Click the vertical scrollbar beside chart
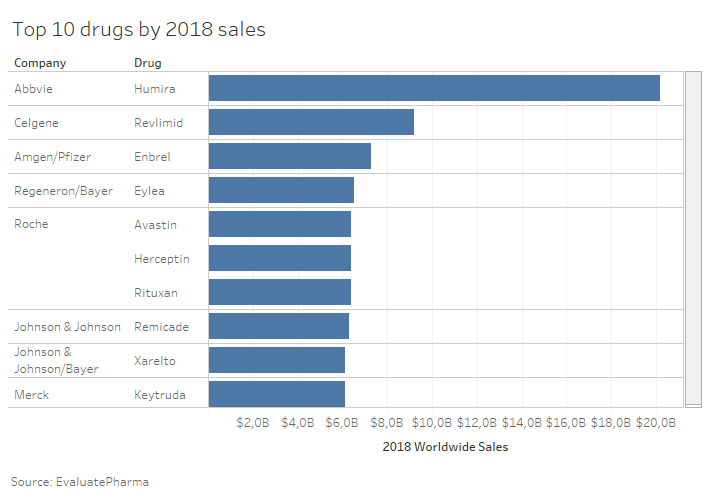This screenshot has height=499, width=709. click(x=693, y=240)
